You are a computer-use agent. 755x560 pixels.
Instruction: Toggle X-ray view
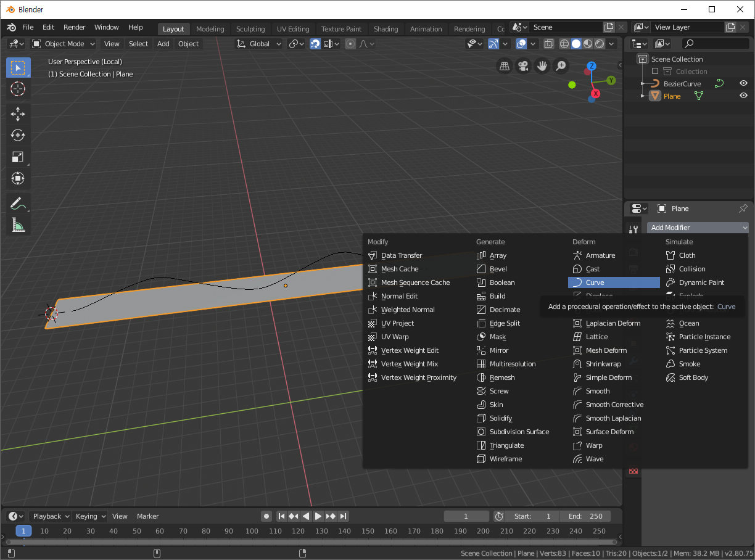click(x=548, y=44)
